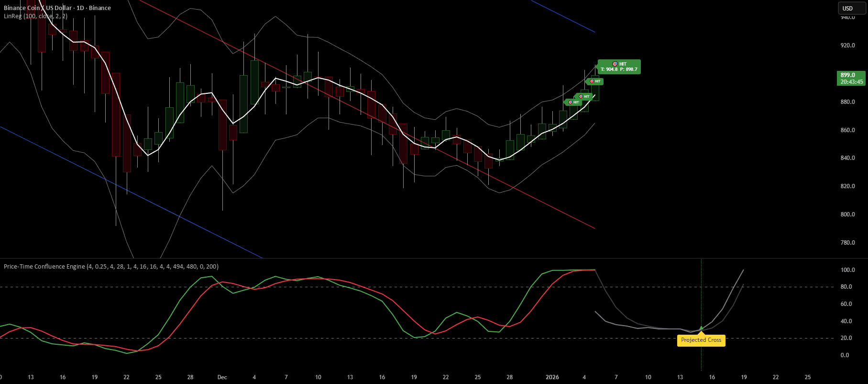Click the green triangle above Projected Cross
This screenshot has width=868, height=384.
[x=701, y=328]
